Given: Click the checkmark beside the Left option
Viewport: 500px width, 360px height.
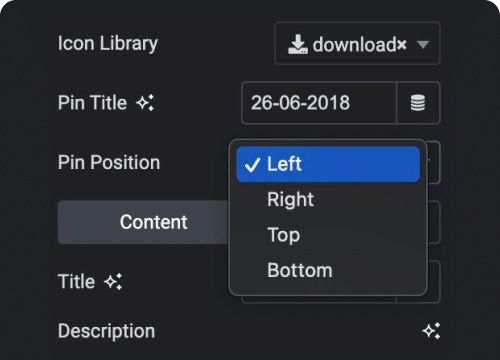Looking at the screenshot, I should pyautogui.click(x=252, y=165).
